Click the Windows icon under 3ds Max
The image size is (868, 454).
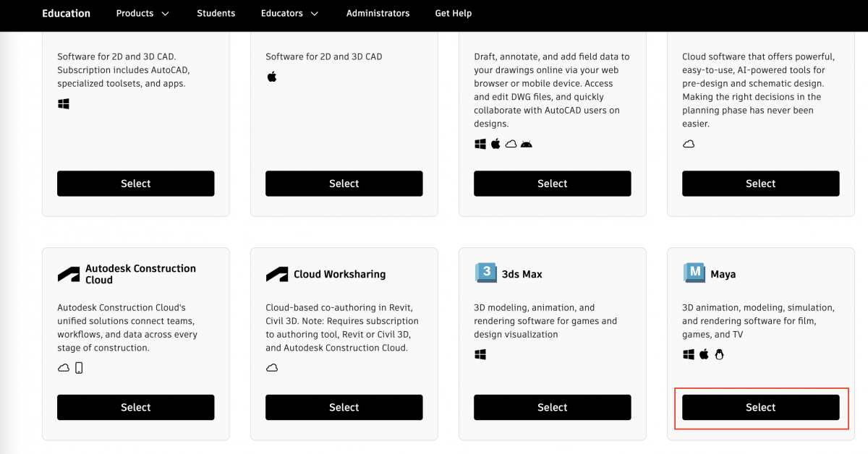click(x=480, y=354)
